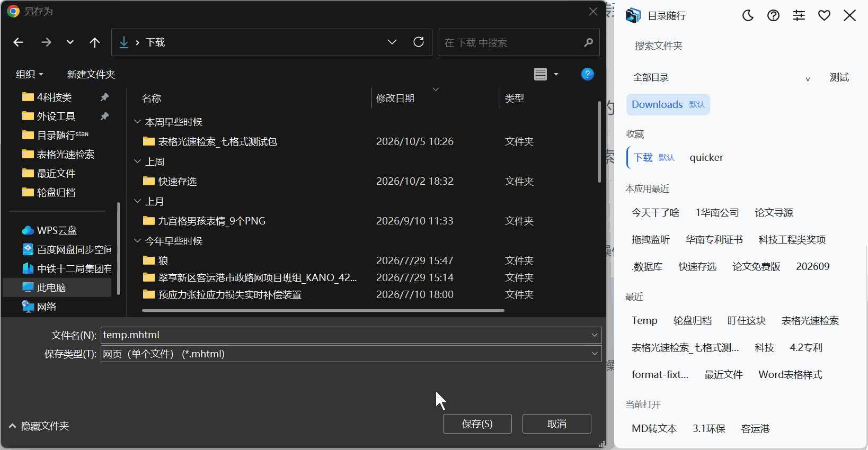Screen dimensions: 868x450
Task: Select 表格光速检索 in navigation pane
Action: point(65,155)
